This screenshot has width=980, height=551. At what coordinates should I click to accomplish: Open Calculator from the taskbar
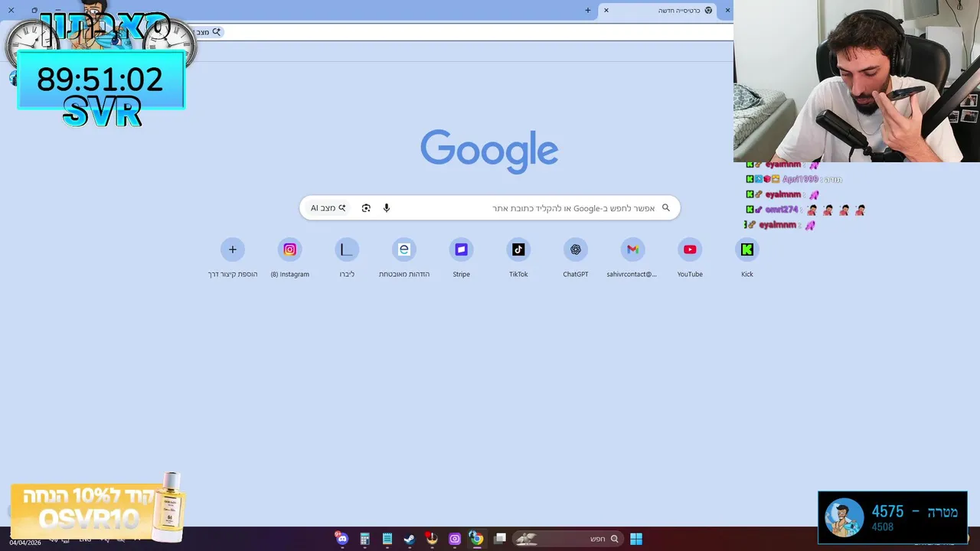point(364,539)
